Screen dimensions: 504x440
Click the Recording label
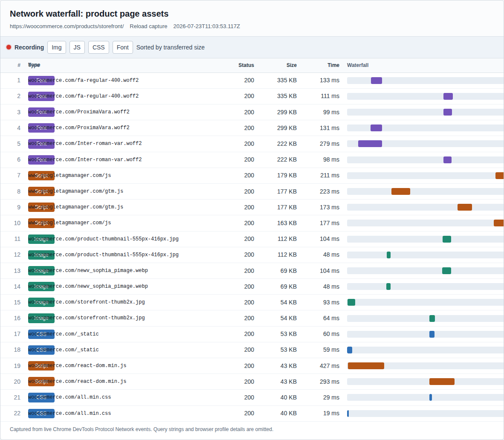click(29, 47)
